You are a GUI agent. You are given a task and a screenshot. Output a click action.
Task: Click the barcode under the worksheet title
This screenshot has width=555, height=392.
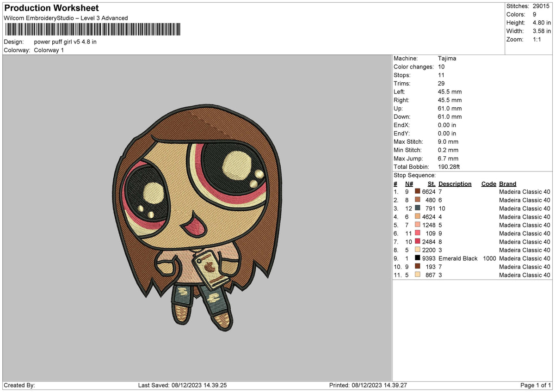coord(93,30)
